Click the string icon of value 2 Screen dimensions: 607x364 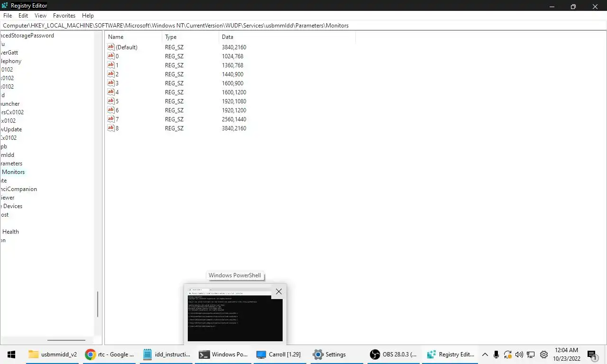111,74
